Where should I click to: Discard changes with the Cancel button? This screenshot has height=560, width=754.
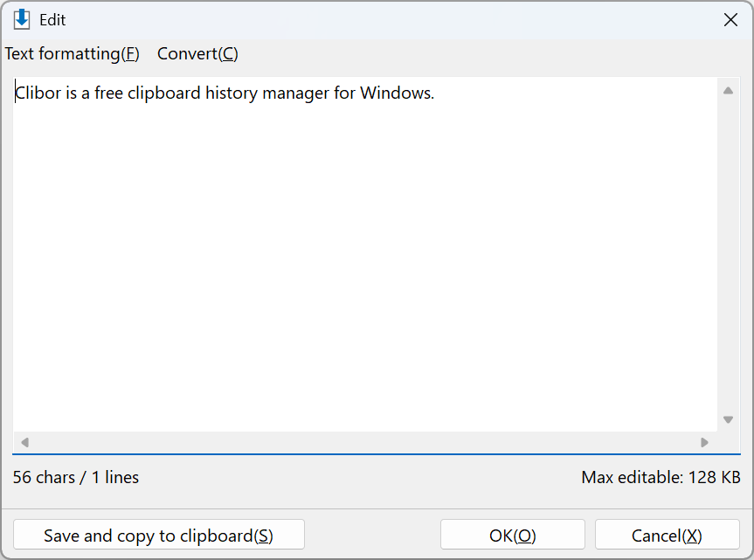point(667,535)
